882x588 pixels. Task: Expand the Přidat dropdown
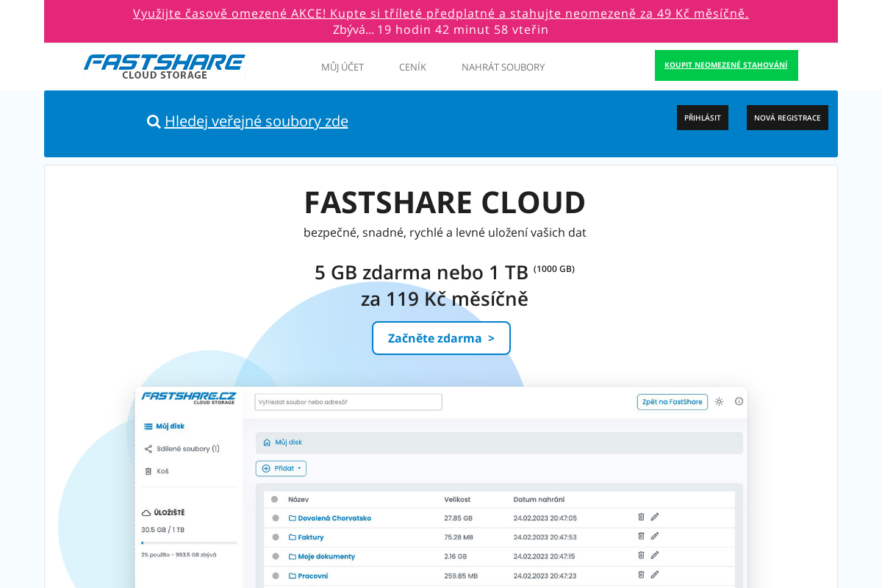point(281,468)
